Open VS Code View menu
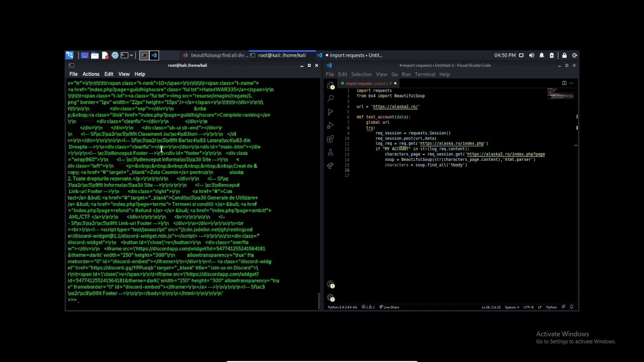This screenshot has height=362, width=644. (381, 74)
